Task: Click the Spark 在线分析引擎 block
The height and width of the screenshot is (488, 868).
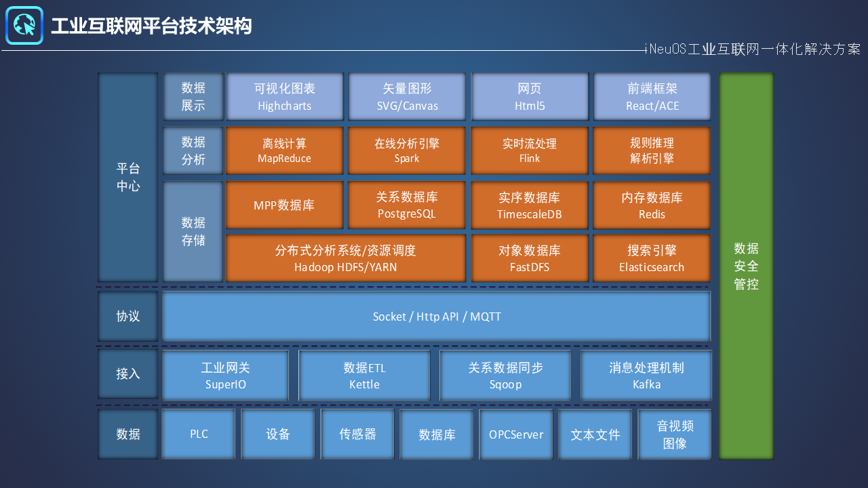Action: click(407, 150)
